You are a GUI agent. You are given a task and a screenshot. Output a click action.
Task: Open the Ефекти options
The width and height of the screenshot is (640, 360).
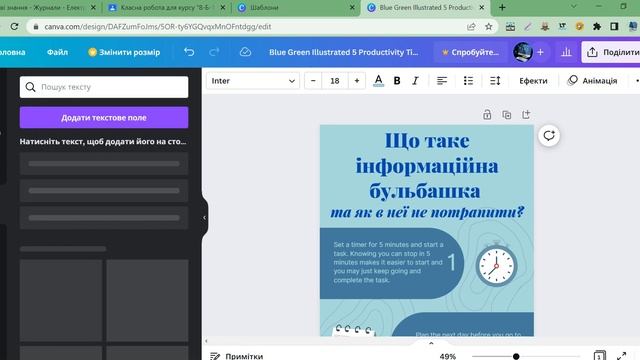click(533, 81)
